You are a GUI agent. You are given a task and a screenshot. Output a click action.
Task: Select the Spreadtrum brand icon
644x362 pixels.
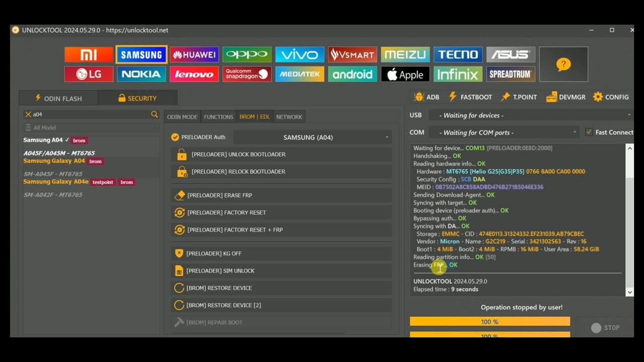point(511,74)
